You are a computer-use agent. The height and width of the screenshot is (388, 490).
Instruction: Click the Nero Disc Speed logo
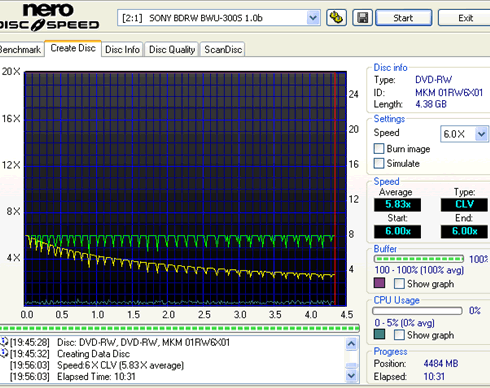pyautogui.click(x=49, y=17)
